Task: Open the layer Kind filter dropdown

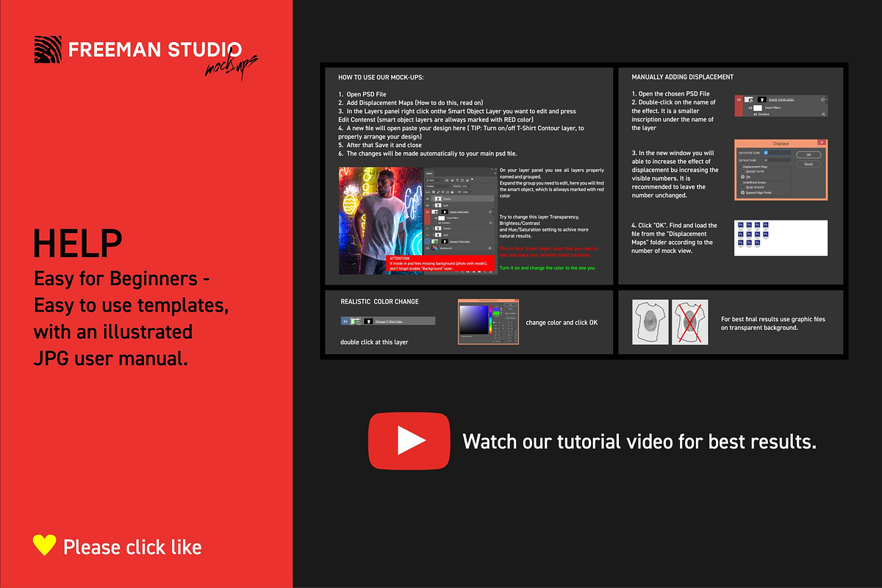Action: pos(435,179)
